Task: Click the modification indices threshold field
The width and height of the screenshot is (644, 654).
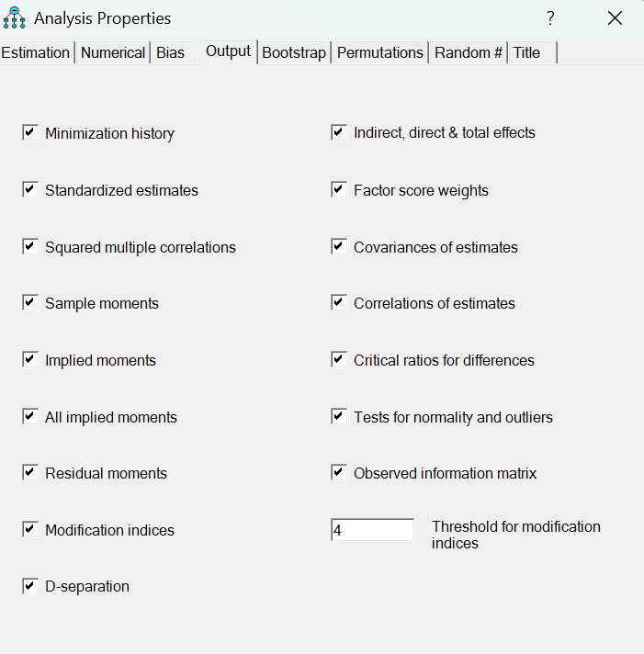Action: (x=372, y=530)
